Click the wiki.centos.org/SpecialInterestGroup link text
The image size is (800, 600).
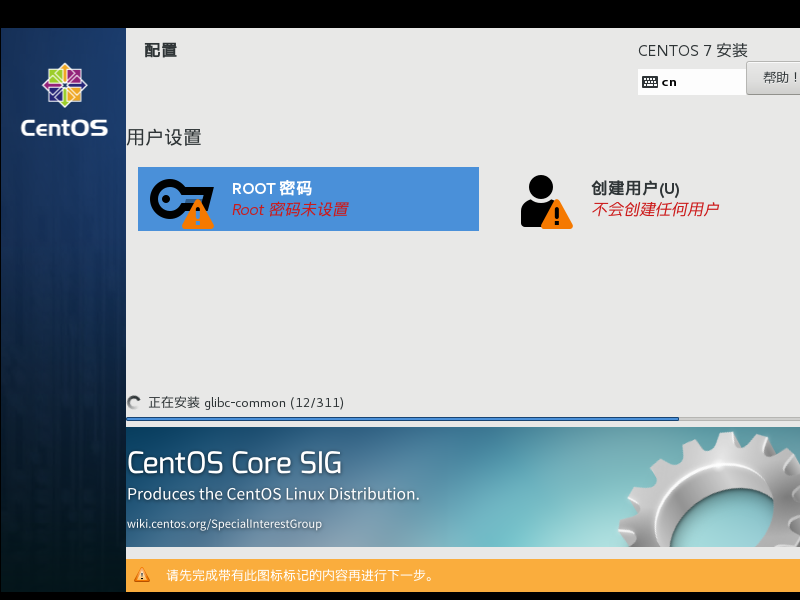224,524
